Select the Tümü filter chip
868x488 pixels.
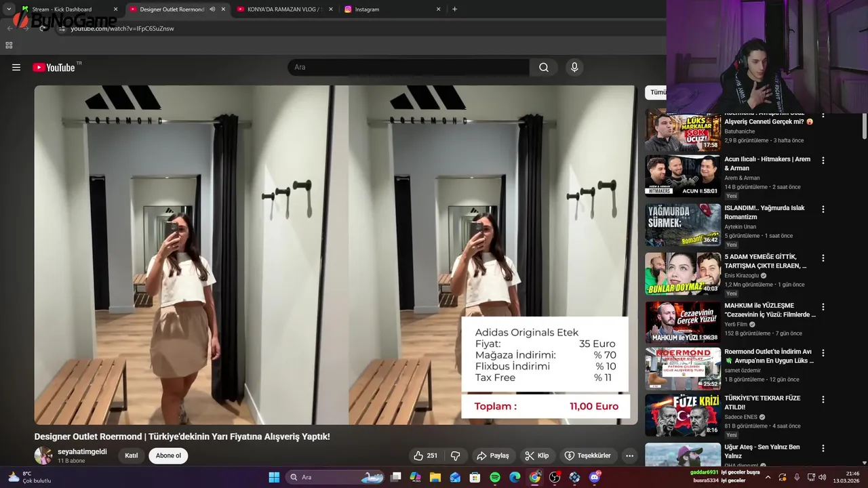click(656, 92)
